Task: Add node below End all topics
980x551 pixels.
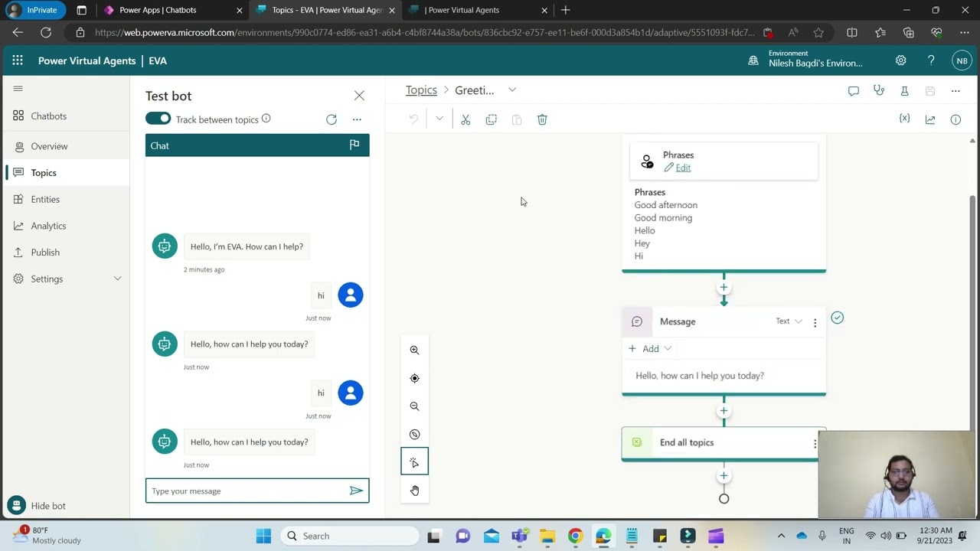Action: click(724, 476)
